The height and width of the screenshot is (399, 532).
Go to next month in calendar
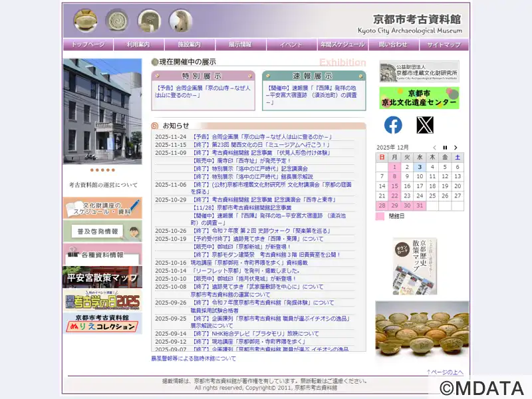point(456,148)
